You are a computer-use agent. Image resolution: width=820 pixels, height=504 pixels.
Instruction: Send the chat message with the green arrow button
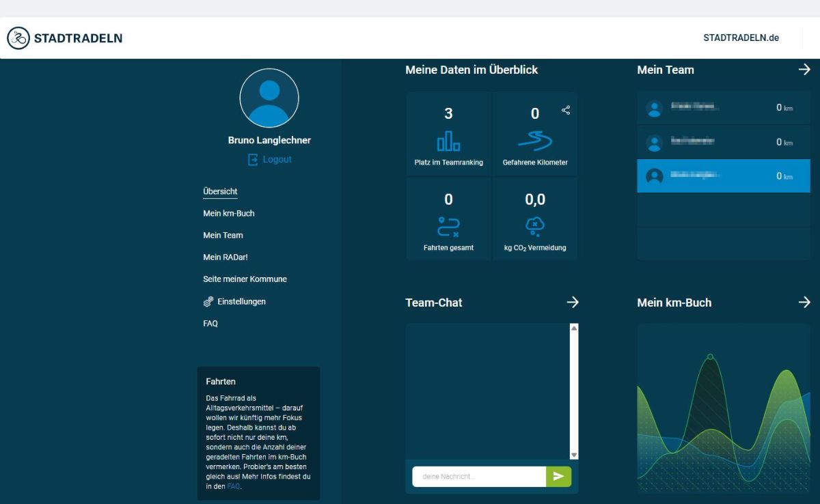point(558,477)
